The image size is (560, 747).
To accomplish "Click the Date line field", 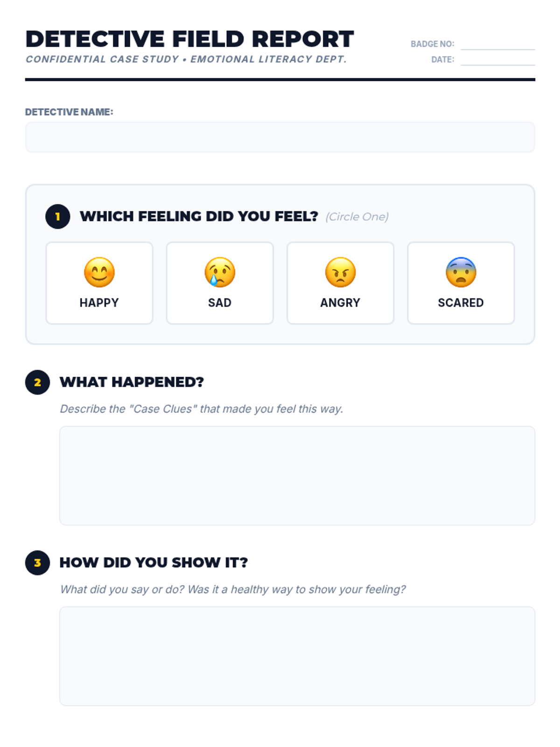I will point(498,60).
